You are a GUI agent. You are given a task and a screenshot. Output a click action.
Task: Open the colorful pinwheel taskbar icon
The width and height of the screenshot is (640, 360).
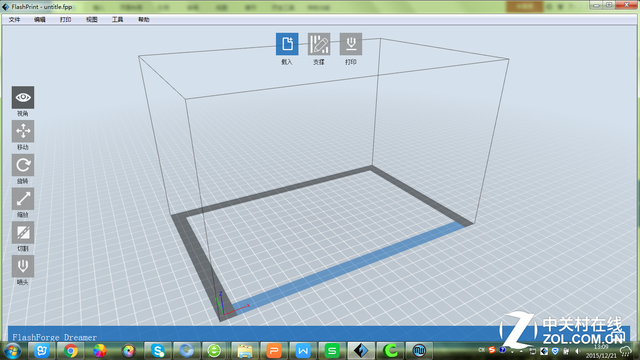[100, 351]
